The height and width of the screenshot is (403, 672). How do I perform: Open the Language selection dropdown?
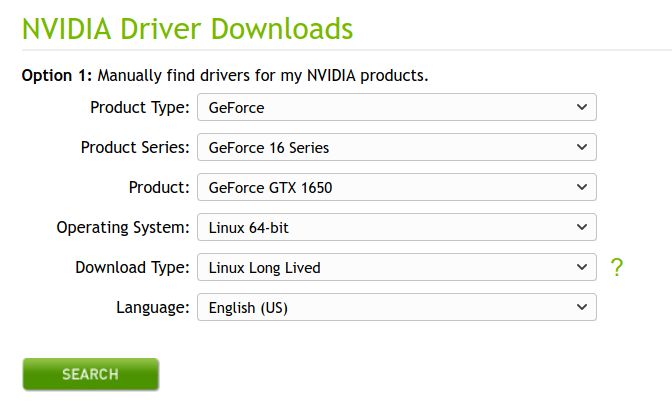tap(396, 307)
